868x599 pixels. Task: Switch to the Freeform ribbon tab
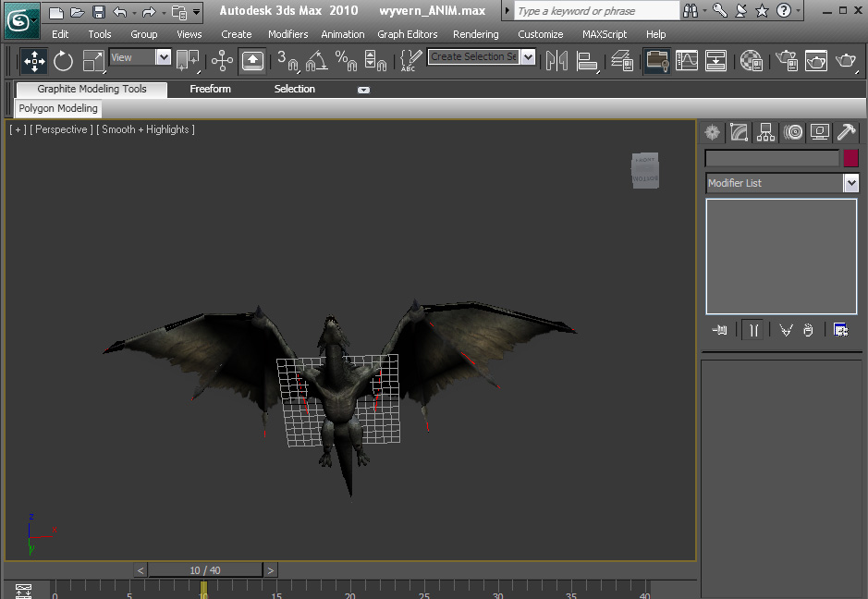(x=210, y=89)
